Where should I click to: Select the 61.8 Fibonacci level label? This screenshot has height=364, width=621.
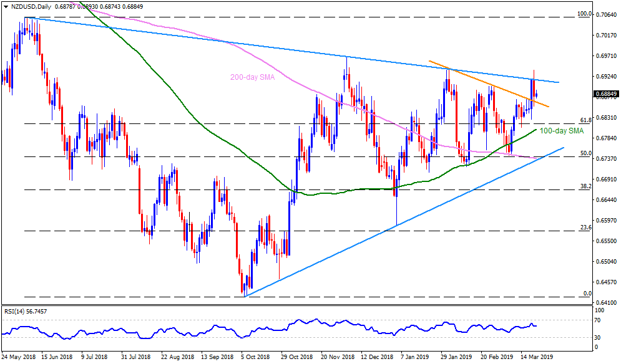pos(585,120)
